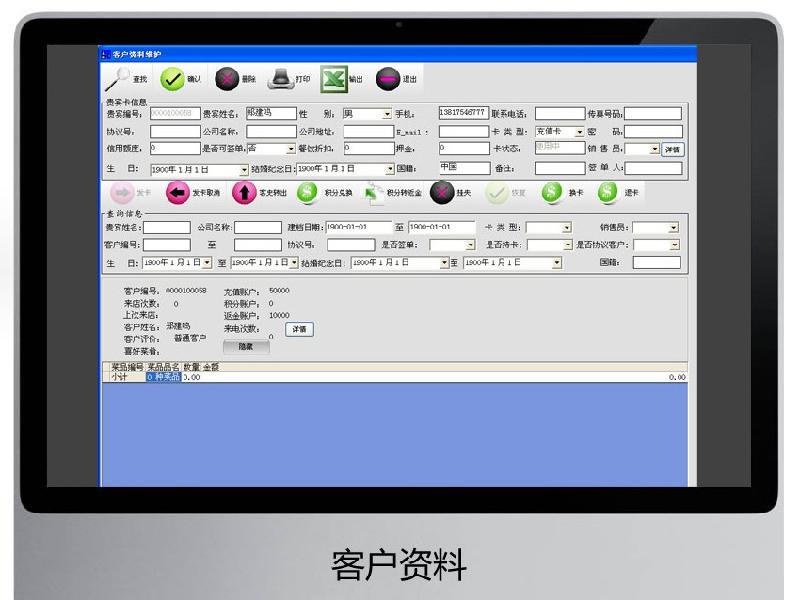Click the 隐藏 hide button
The image size is (800, 600).
point(246,347)
